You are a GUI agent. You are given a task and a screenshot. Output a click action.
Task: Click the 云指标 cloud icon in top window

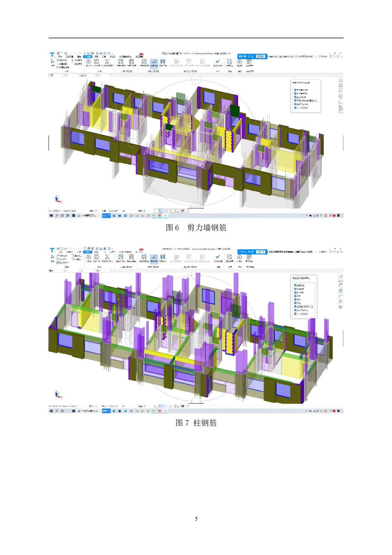coord(239,62)
